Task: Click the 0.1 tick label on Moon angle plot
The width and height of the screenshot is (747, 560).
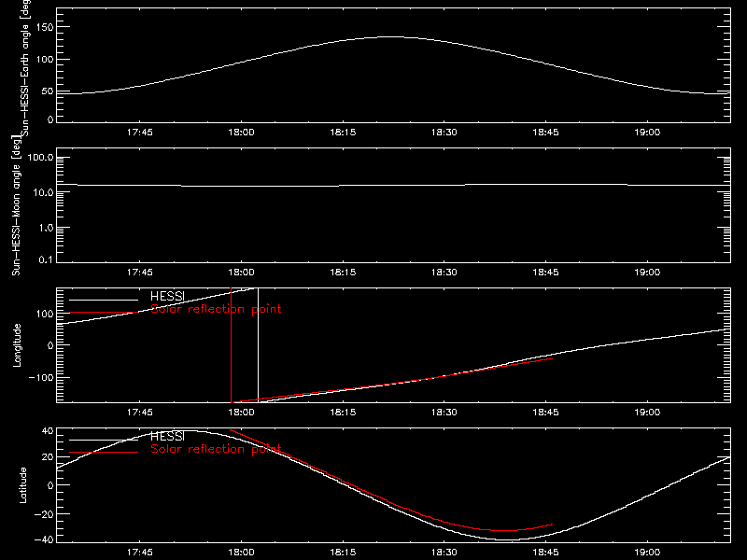Action: (46, 259)
